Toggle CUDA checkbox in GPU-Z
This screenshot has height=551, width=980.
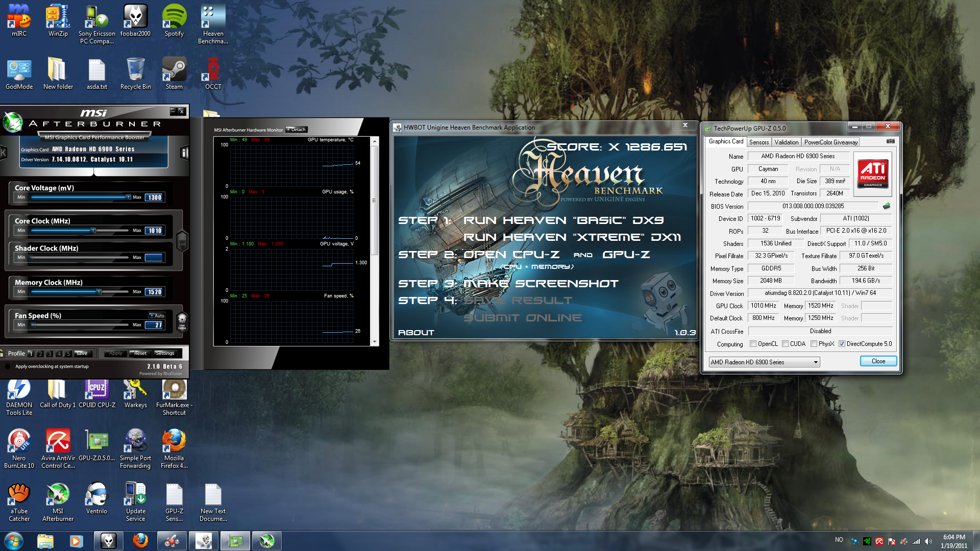tap(785, 344)
